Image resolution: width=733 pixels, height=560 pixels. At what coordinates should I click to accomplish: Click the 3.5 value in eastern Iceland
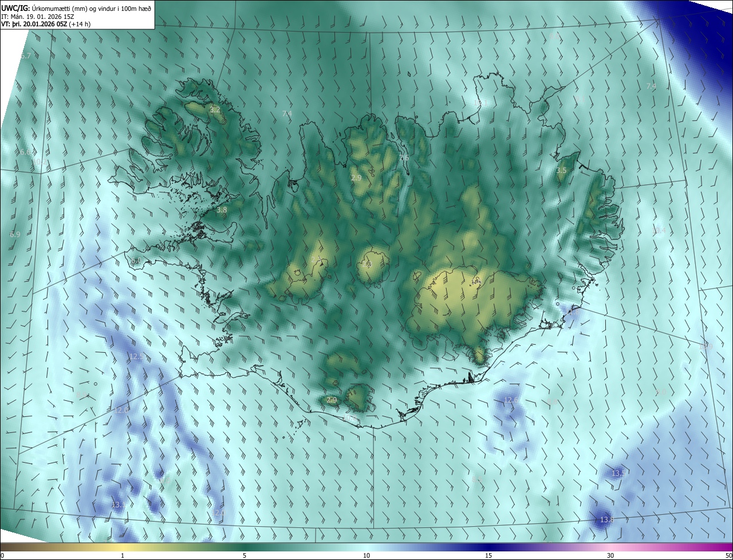(561, 171)
